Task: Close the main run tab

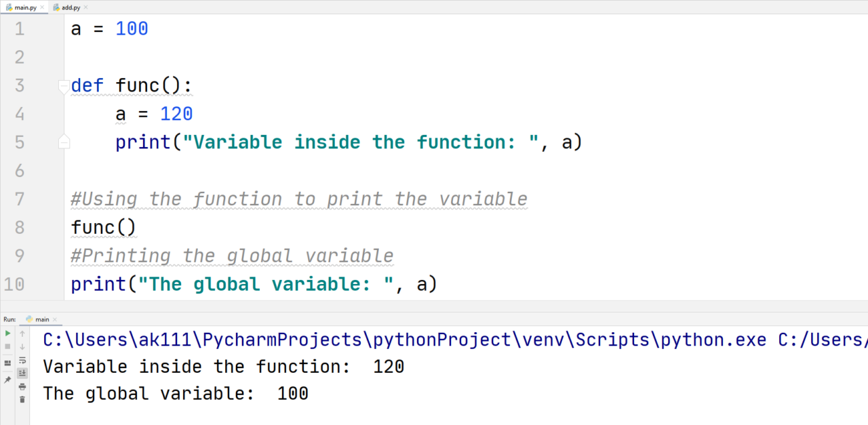Action: click(x=55, y=319)
